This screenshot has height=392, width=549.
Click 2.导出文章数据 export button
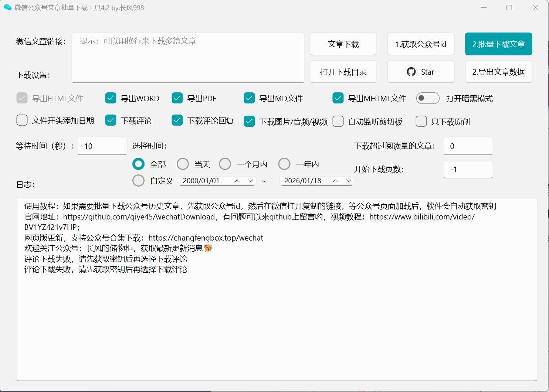498,72
